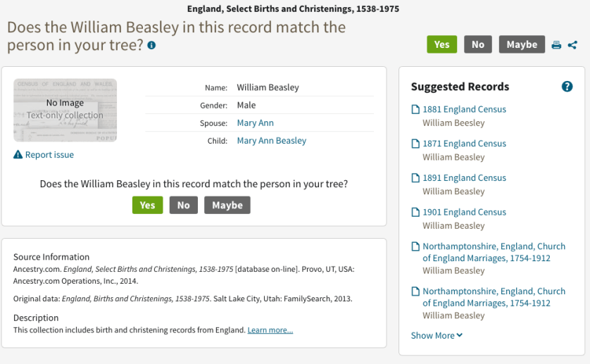Select No inside the record card
Image resolution: width=590 pixels, height=364 pixels.
[183, 205]
